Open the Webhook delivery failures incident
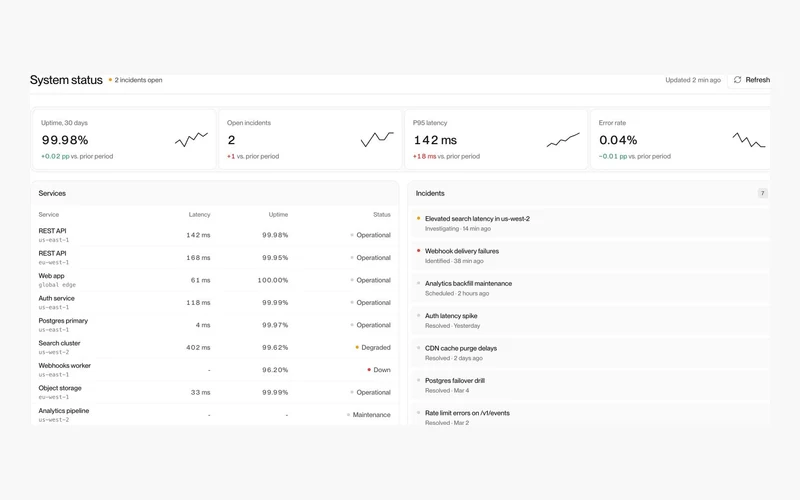This screenshot has height=500, width=800. pos(590,256)
